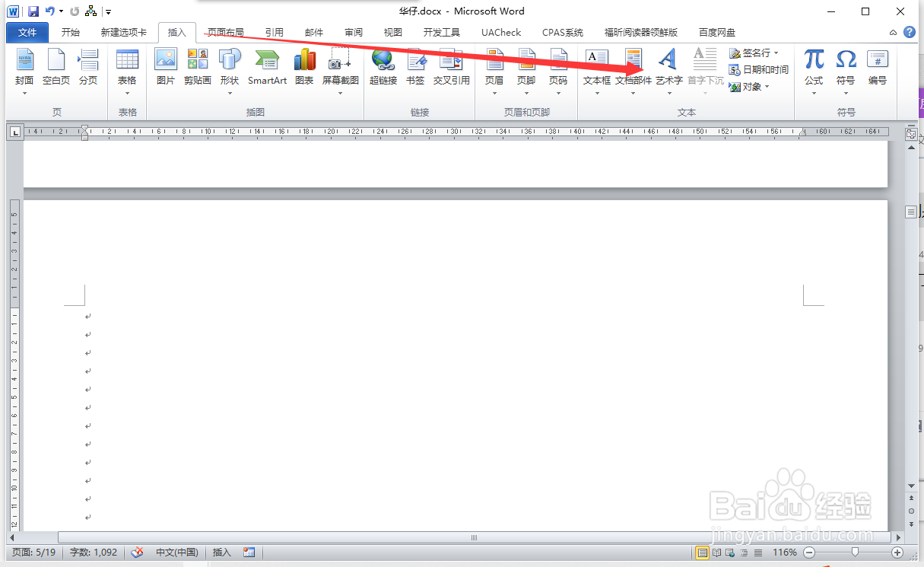
Task: Click the Undo arrow icon
Action: pos(49,11)
